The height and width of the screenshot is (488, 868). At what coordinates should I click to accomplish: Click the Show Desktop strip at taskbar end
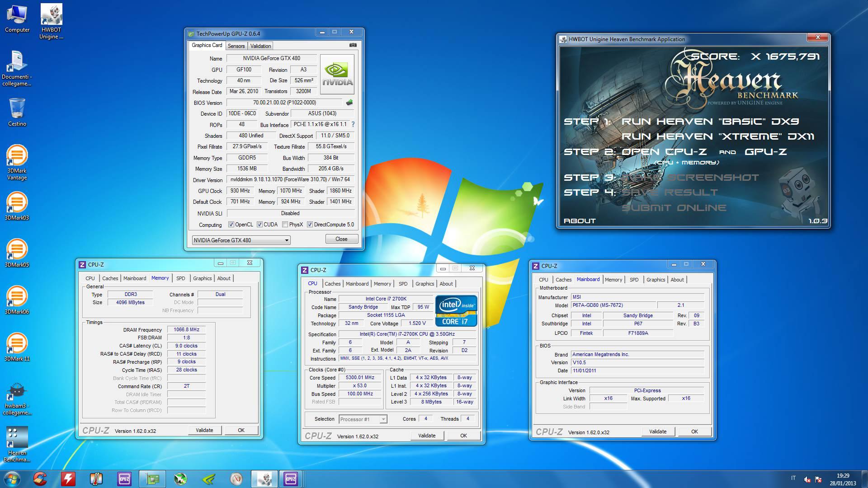click(x=864, y=479)
